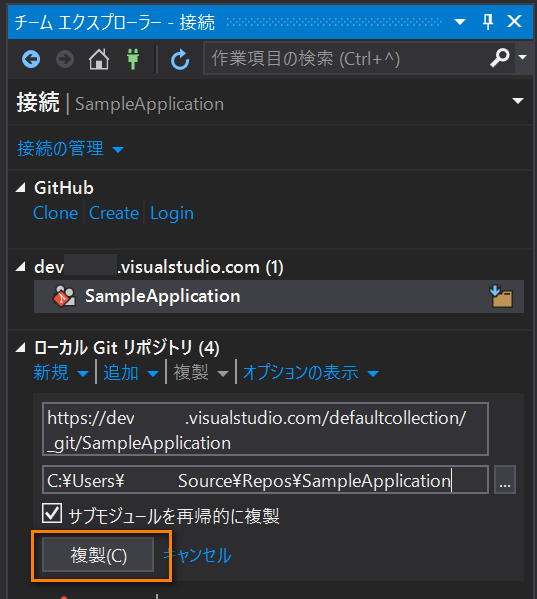537x599 pixels.
Task: Click the SampleApplication title text in header
Action: pyautogui.click(x=149, y=104)
